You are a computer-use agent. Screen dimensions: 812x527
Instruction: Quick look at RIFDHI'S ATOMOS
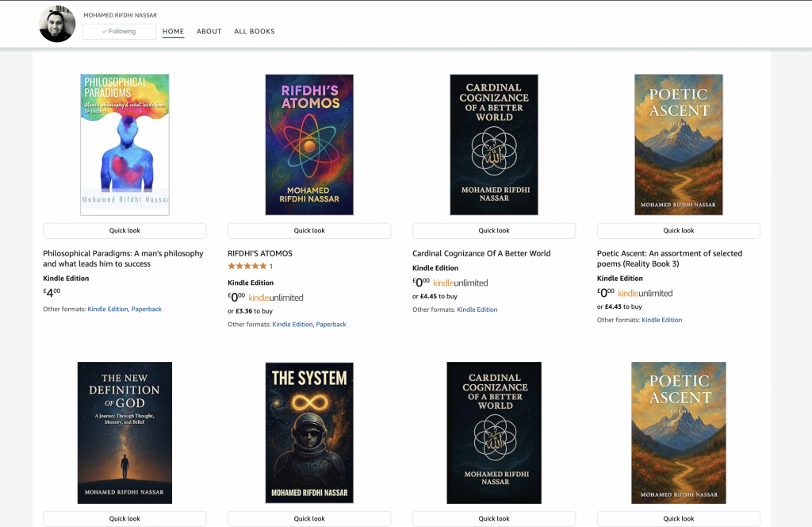pos(309,231)
